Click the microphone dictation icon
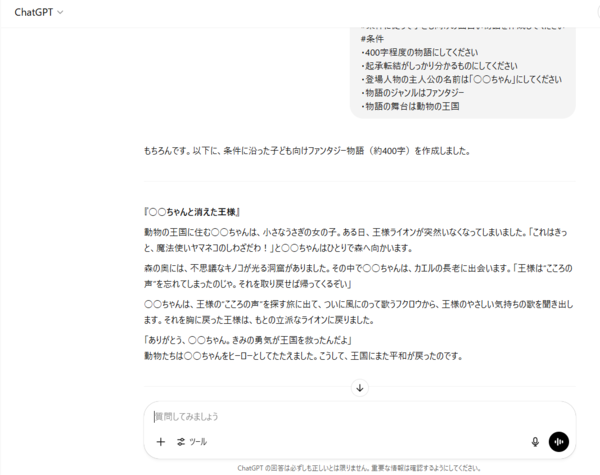 coord(535,442)
